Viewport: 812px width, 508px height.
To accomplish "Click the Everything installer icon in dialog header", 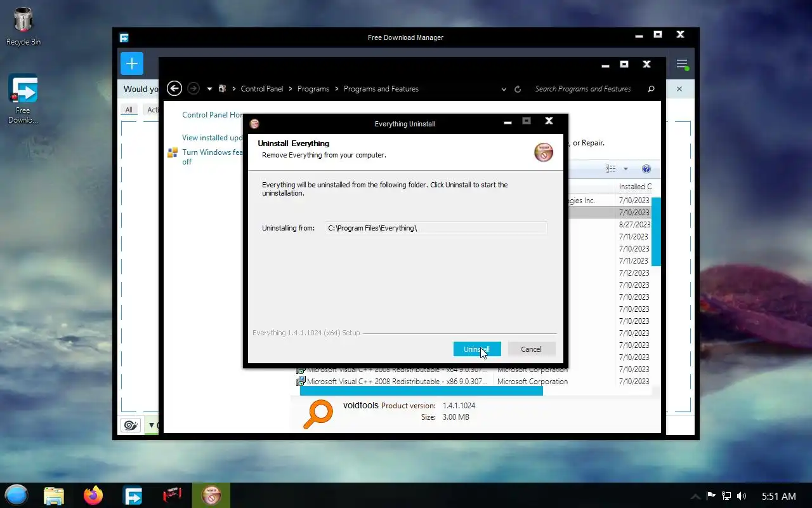I will (x=543, y=152).
